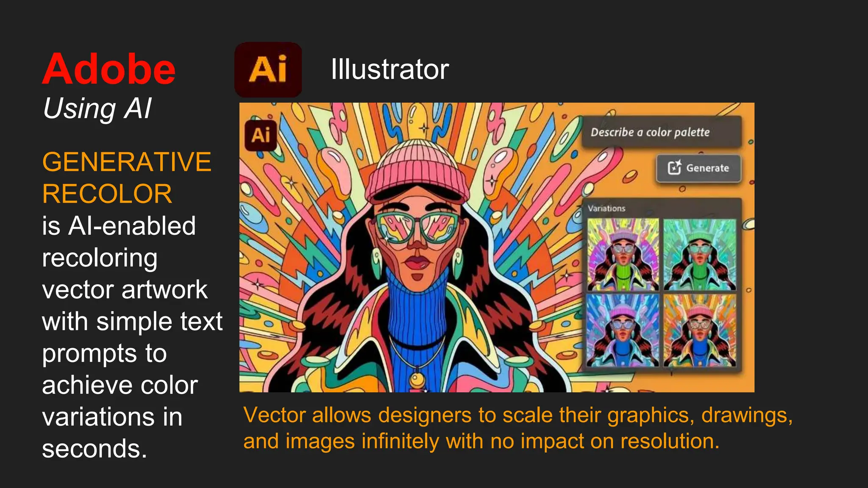This screenshot has width=868, height=488.
Task: Select the purple-green top-left variation thumbnail
Action: click(623, 254)
